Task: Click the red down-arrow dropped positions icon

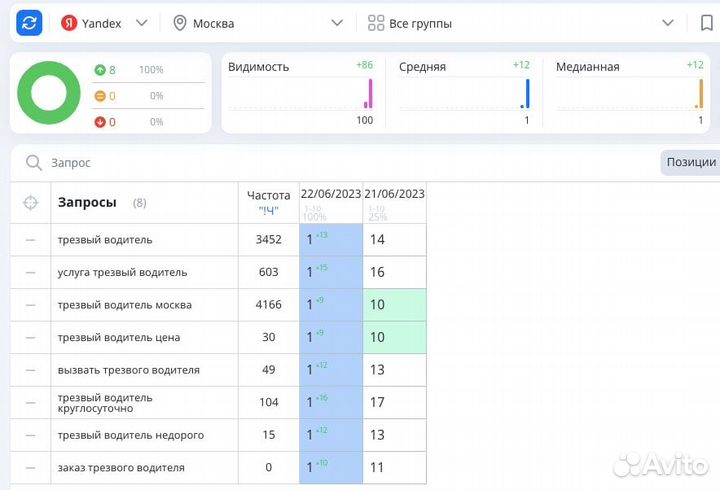Action: coord(99,122)
